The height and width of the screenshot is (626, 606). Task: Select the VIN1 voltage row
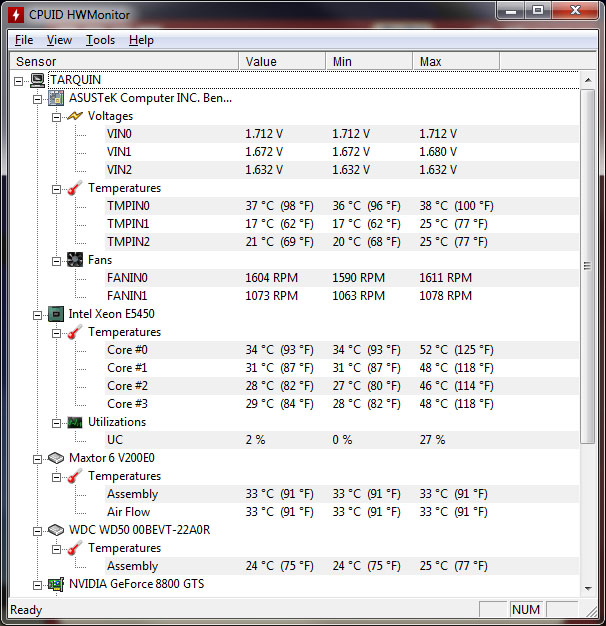(342, 152)
